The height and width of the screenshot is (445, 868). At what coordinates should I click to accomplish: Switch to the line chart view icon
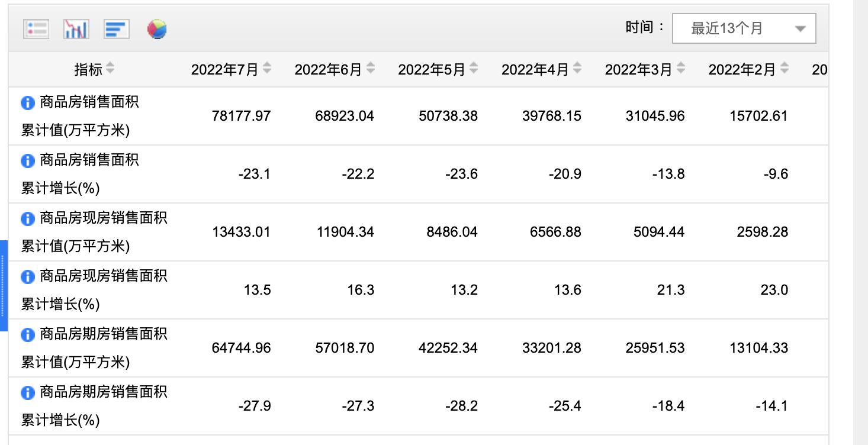pos(76,28)
